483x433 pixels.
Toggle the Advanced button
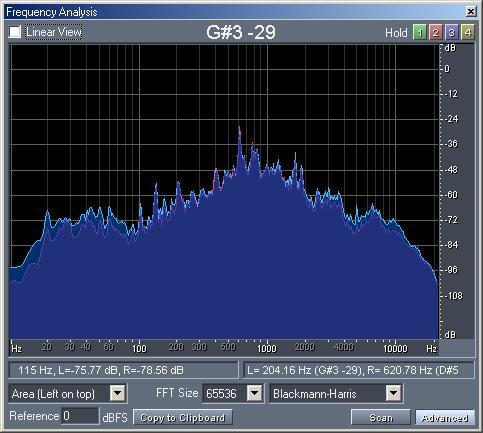tap(445, 417)
